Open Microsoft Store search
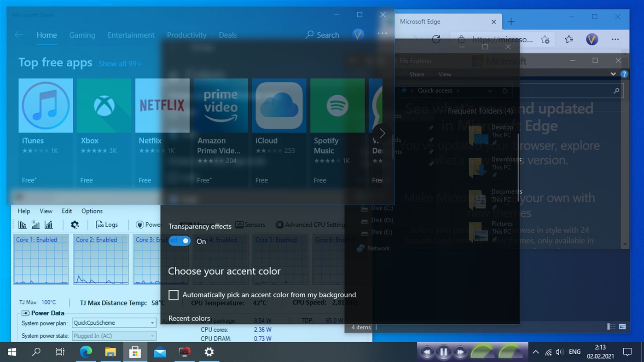The height and width of the screenshot is (362, 644). (x=322, y=34)
